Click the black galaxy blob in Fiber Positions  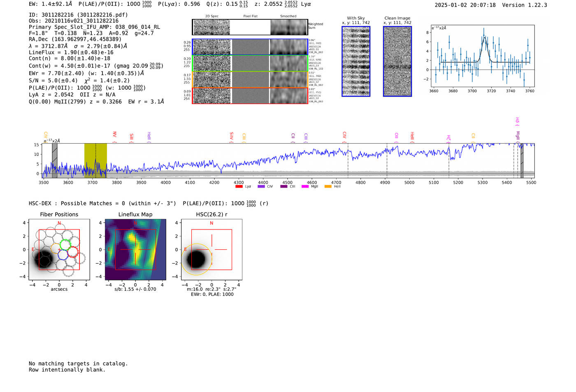(x=44, y=260)
